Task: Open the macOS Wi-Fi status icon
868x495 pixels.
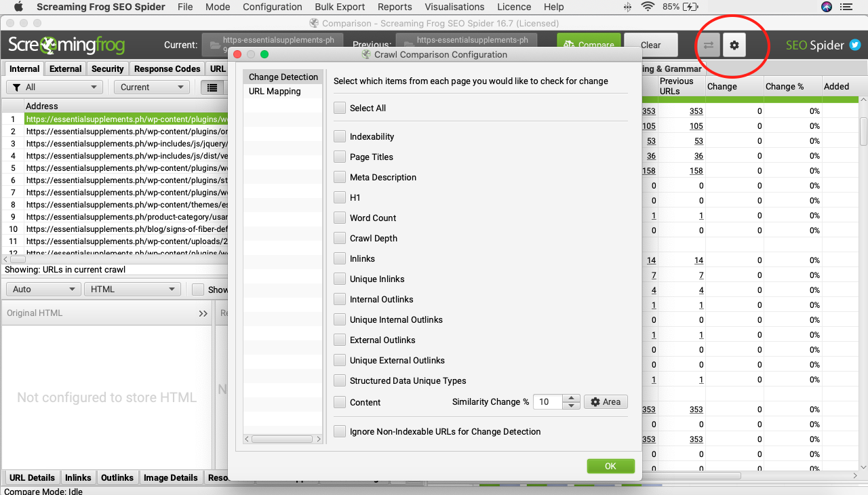Action: [648, 7]
